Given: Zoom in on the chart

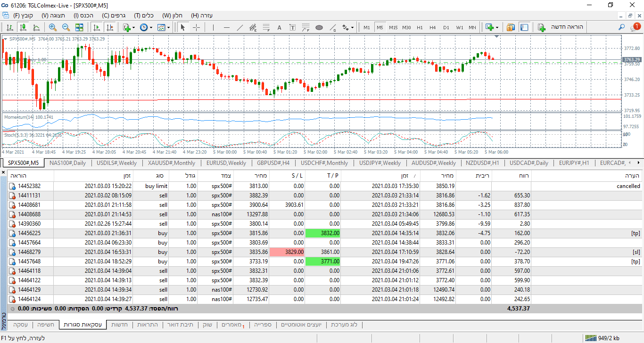Looking at the screenshot, I should coord(52,27).
